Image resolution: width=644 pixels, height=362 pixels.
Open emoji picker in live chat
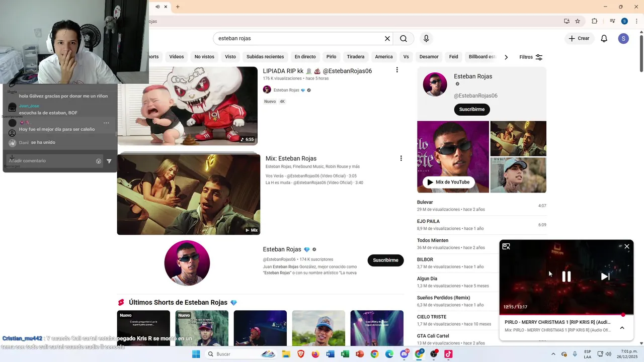99,161
